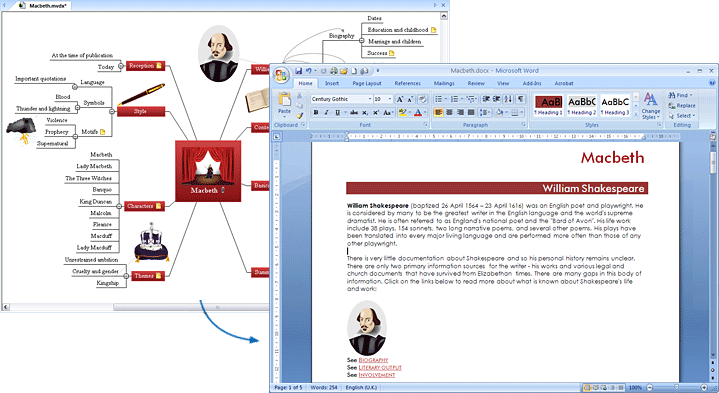Apply the red font color button

(x=418, y=112)
